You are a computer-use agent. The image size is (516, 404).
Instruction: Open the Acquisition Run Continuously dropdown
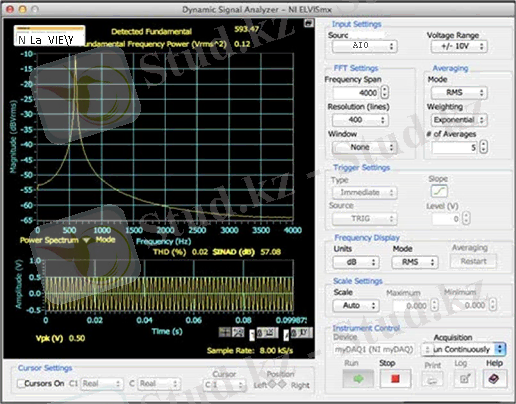click(x=464, y=349)
